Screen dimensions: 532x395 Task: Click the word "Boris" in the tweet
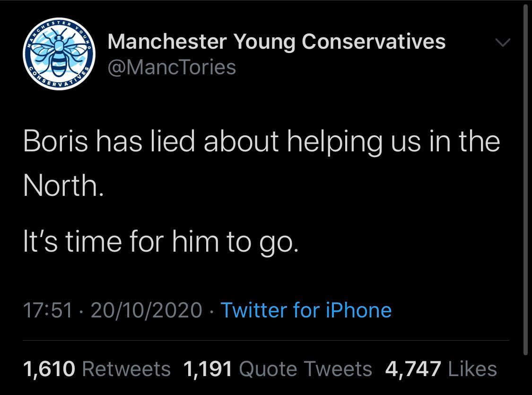point(51,141)
